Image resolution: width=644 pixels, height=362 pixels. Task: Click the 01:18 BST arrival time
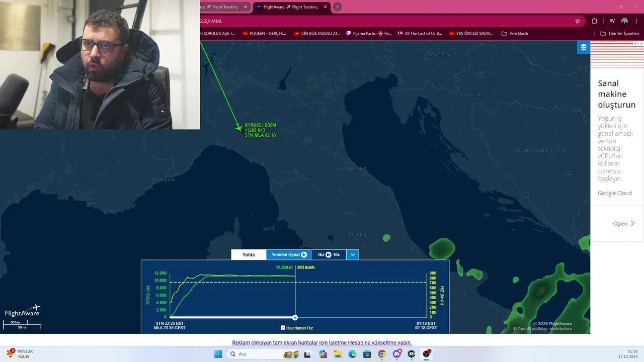pyautogui.click(x=426, y=323)
